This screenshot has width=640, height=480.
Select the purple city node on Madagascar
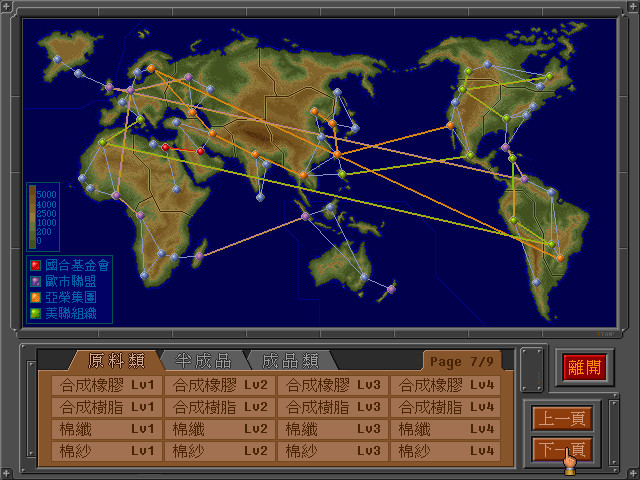tap(199, 256)
